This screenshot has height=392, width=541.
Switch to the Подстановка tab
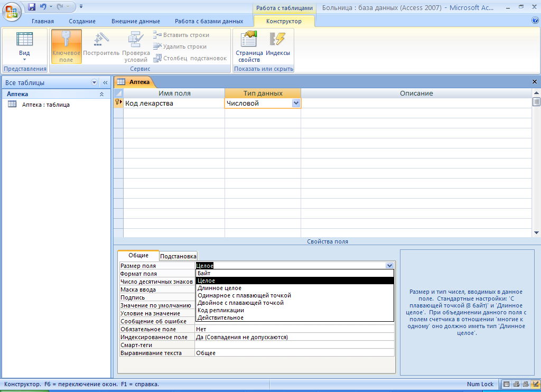coord(178,256)
